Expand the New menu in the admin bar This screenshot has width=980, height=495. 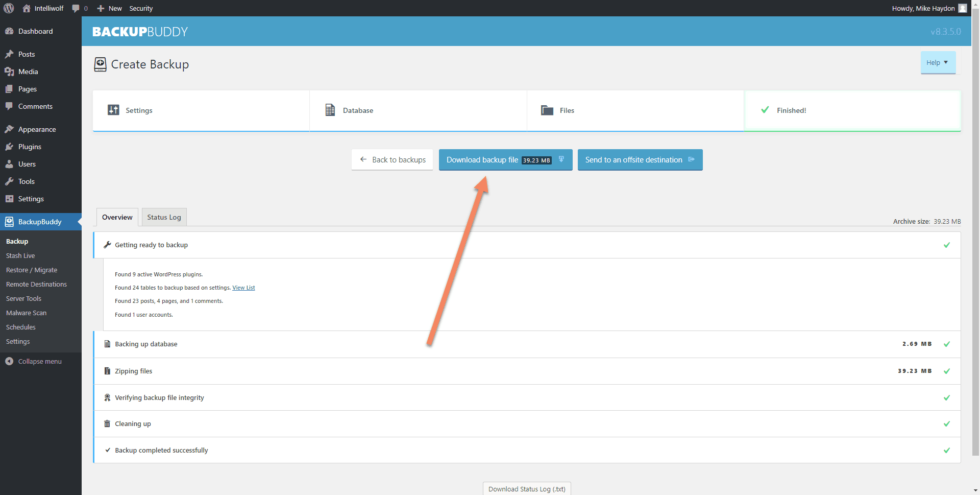pyautogui.click(x=109, y=8)
